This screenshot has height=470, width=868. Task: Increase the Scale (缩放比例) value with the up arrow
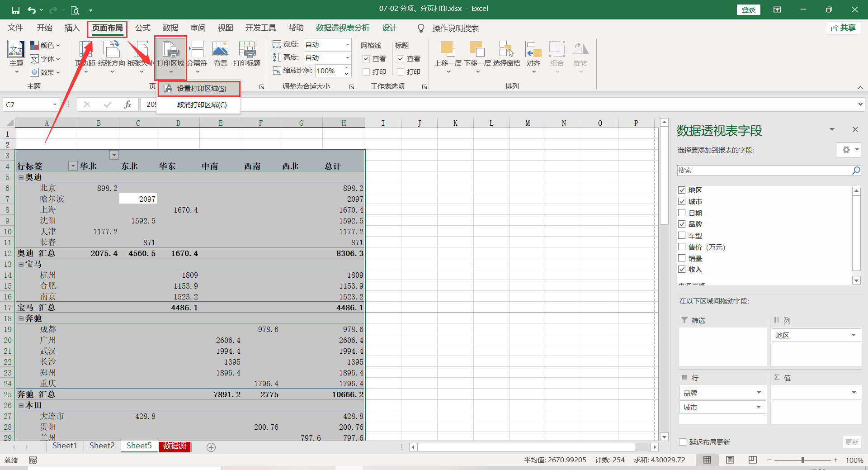point(347,68)
